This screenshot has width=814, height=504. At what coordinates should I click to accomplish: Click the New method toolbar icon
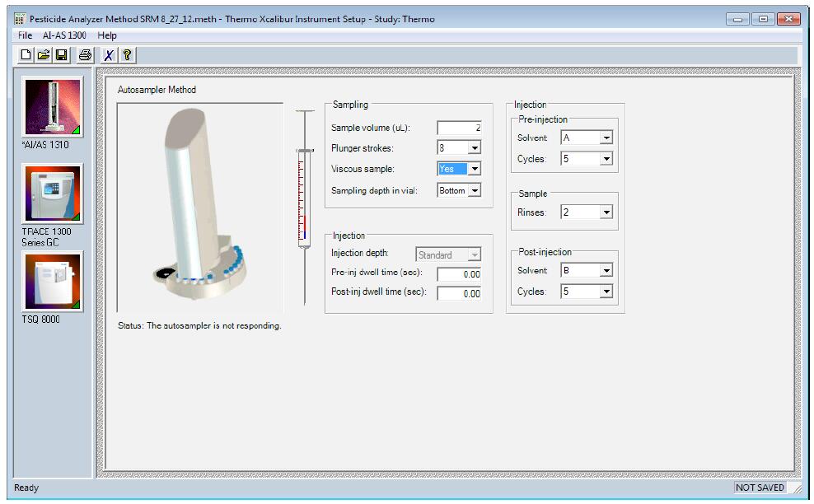(x=26, y=55)
